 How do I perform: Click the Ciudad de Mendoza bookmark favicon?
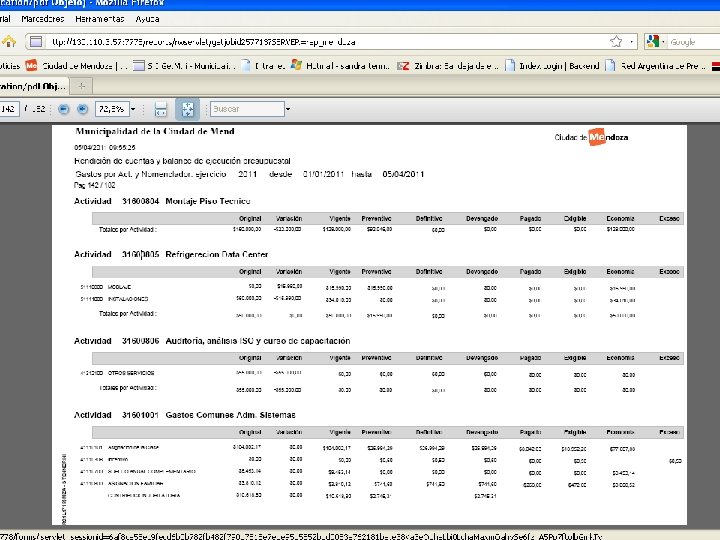tap(31, 66)
